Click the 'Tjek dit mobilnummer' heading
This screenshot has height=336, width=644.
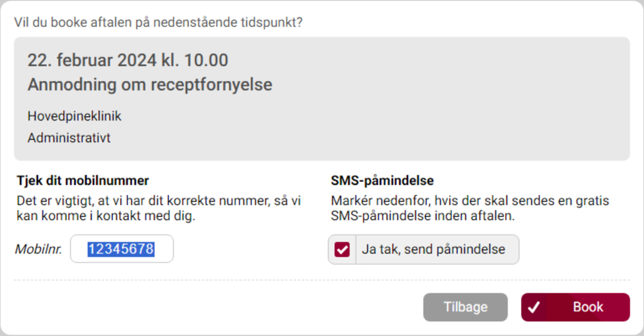coord(83,181)
